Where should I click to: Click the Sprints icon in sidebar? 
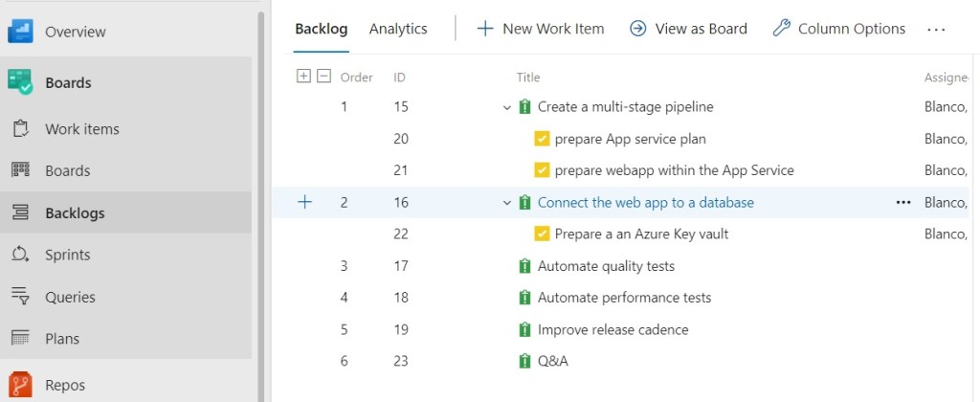[x=21, y=255]
